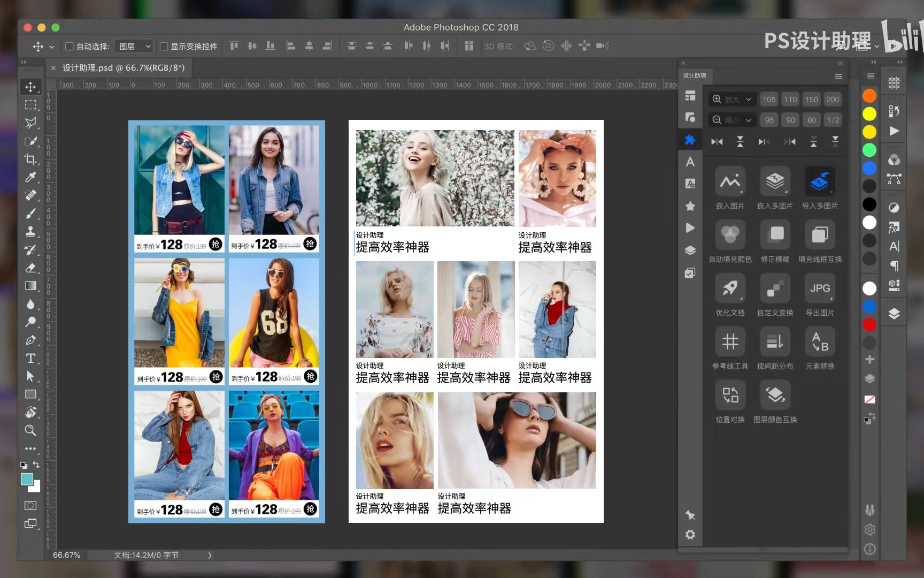Click the 嵌入图片 plugin icon
The height and width of the screenshot is (578, 924).
730,182
